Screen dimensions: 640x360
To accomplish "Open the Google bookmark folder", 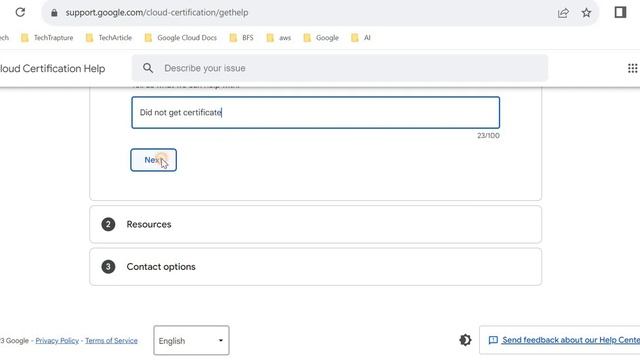I will point(321,38).
